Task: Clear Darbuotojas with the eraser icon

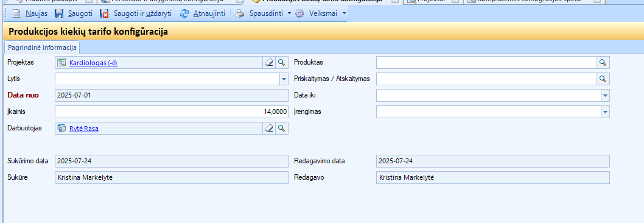Action: (x=269, y=129)
